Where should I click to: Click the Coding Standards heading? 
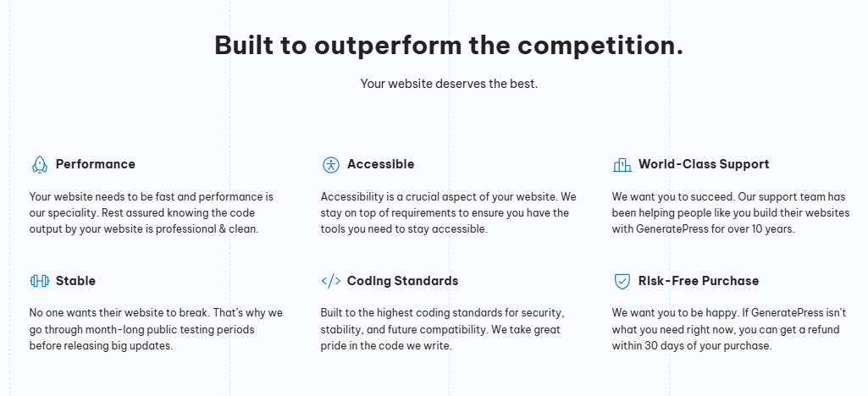[x=402, y=281]
